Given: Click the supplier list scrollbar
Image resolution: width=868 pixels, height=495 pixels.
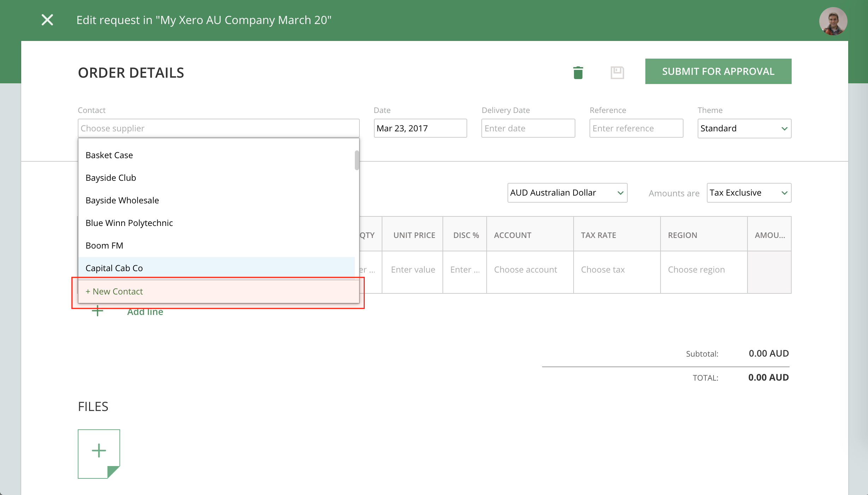Looking at the screenshot, I should point(357,161).
